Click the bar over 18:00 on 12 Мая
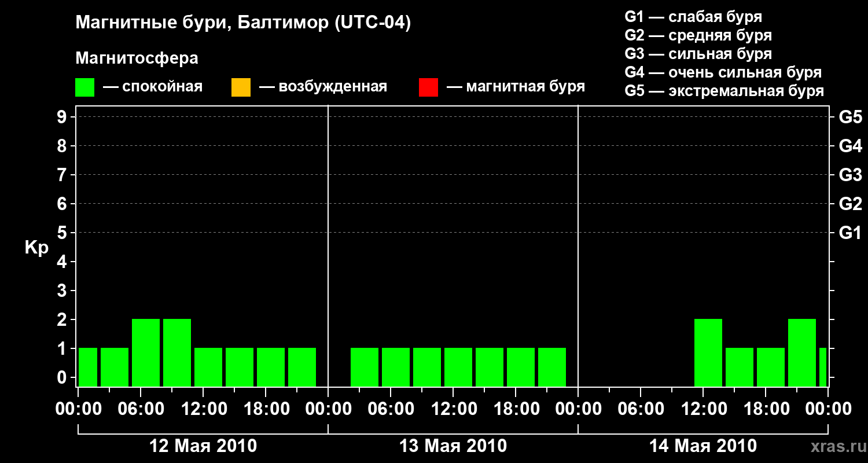 pyautogui.click(x=271, y=367)
